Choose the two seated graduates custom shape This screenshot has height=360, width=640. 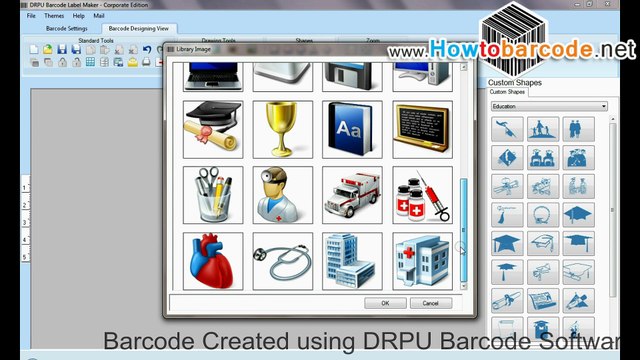point(543,158)
